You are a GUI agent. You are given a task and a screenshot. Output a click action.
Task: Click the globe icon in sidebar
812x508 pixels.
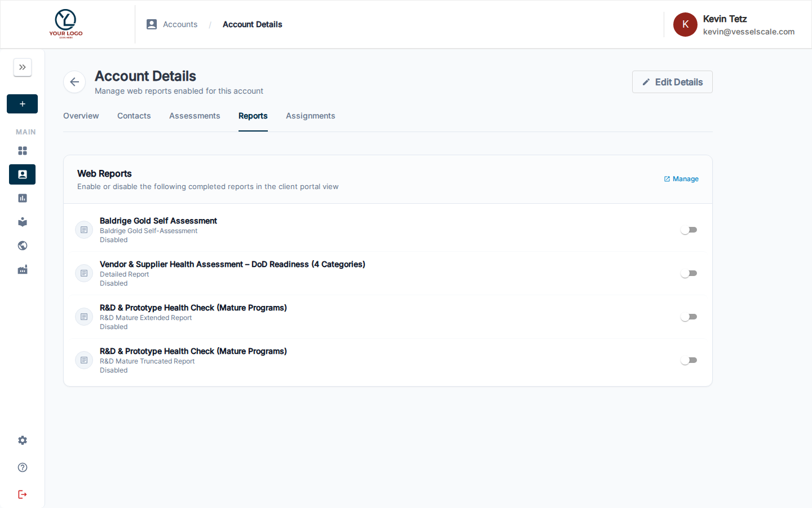(23, 246)
